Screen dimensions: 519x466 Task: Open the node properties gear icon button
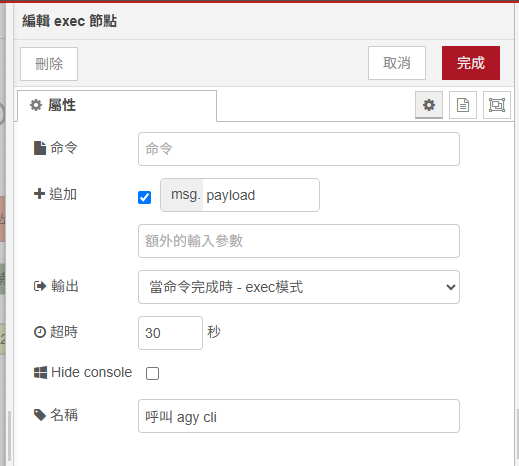[429, 105]
